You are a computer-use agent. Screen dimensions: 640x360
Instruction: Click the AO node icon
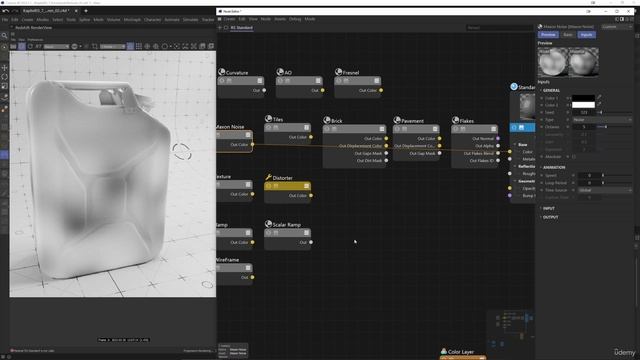coord(280,72)
